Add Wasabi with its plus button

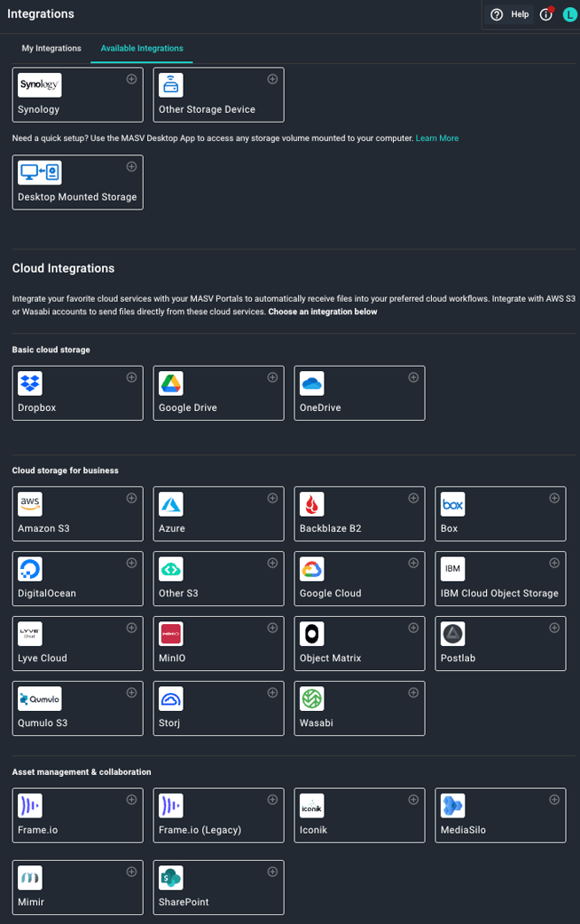[413, 692]
